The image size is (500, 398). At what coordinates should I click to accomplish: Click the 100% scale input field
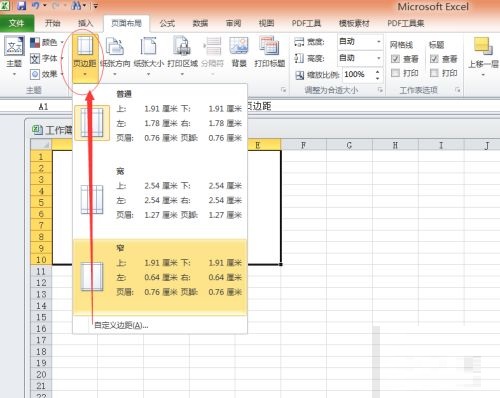tap(358, 74)
